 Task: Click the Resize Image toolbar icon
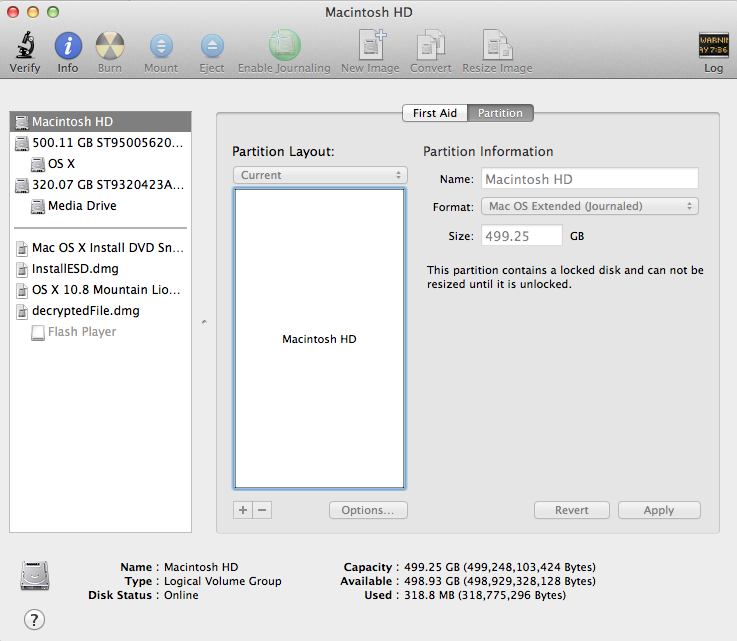497,46
